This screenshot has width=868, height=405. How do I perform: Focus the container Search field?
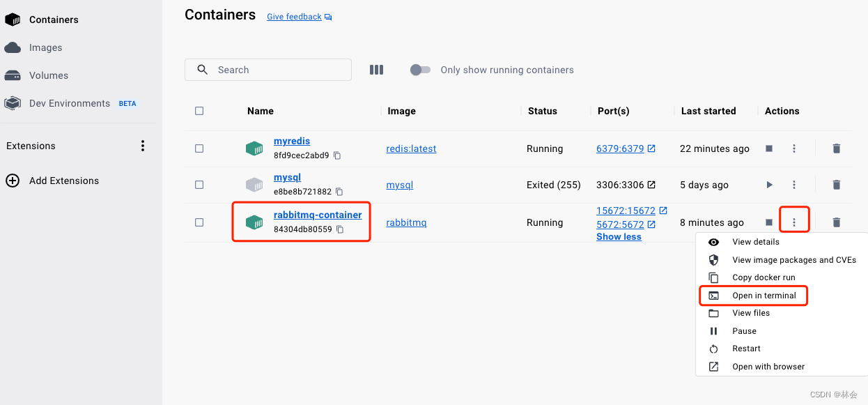click(268, 70)
